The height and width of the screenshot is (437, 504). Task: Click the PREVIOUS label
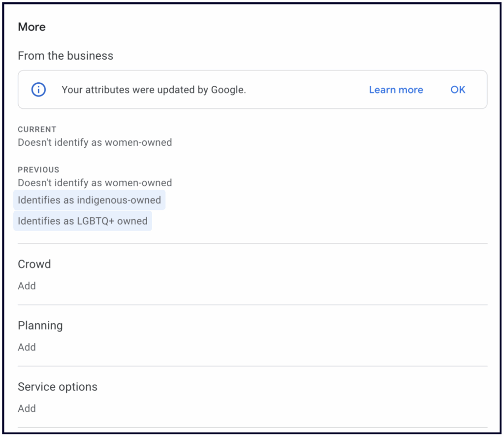(38, 170)
